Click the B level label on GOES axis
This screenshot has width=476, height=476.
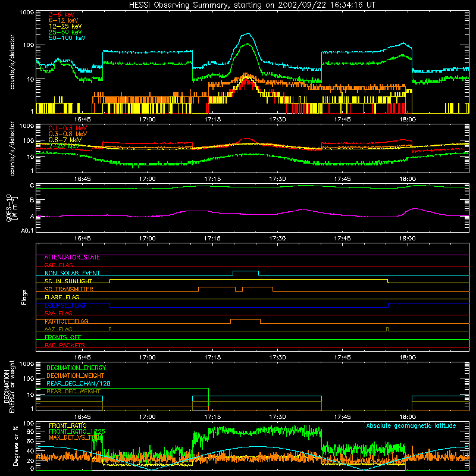32,200
